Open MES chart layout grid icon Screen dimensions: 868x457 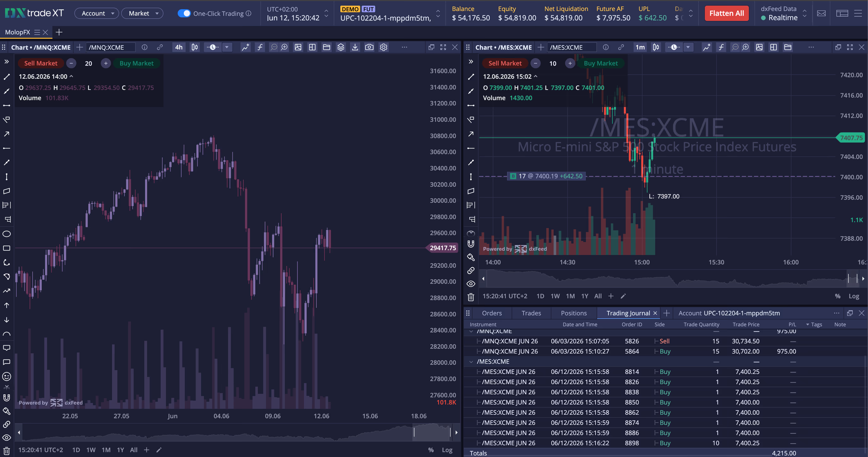[773, 47]
